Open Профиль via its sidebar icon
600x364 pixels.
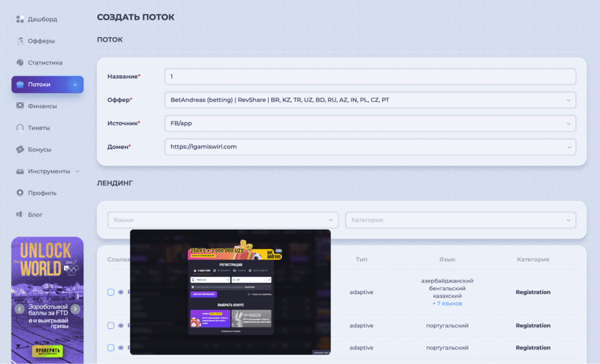click(20, 193)
